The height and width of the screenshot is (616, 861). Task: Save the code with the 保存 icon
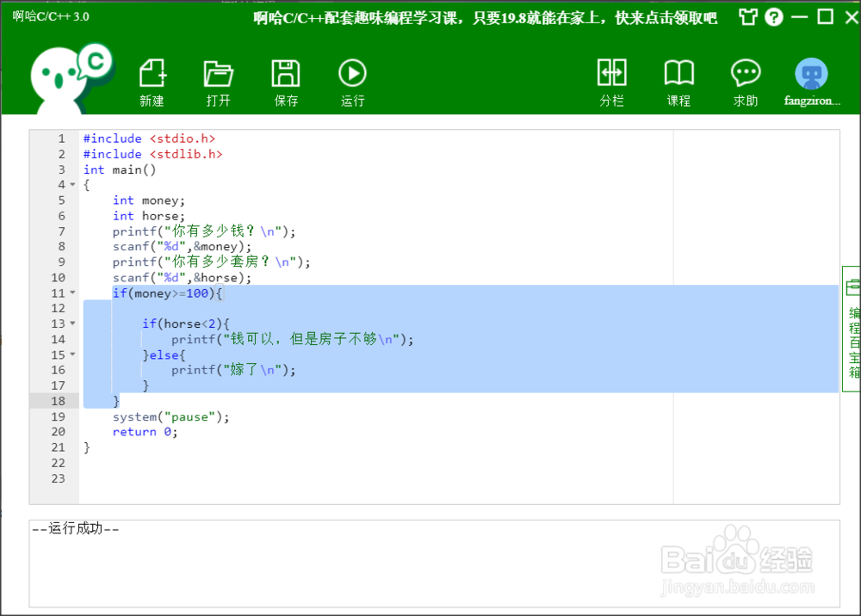pyautogui.click(x=286, y=73)
